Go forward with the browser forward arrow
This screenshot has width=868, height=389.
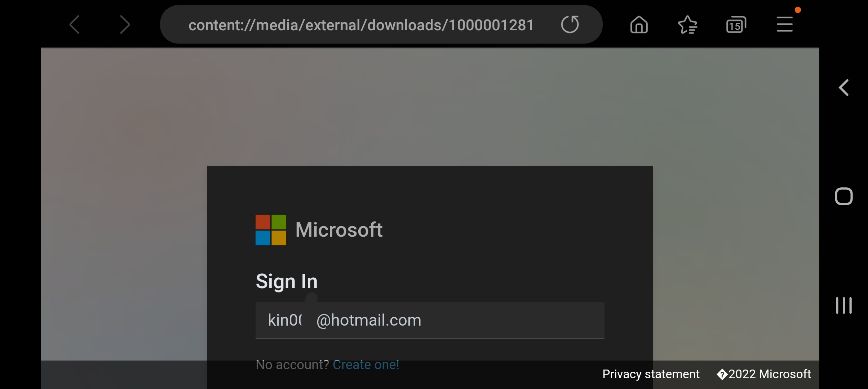[x=124, y=25]
